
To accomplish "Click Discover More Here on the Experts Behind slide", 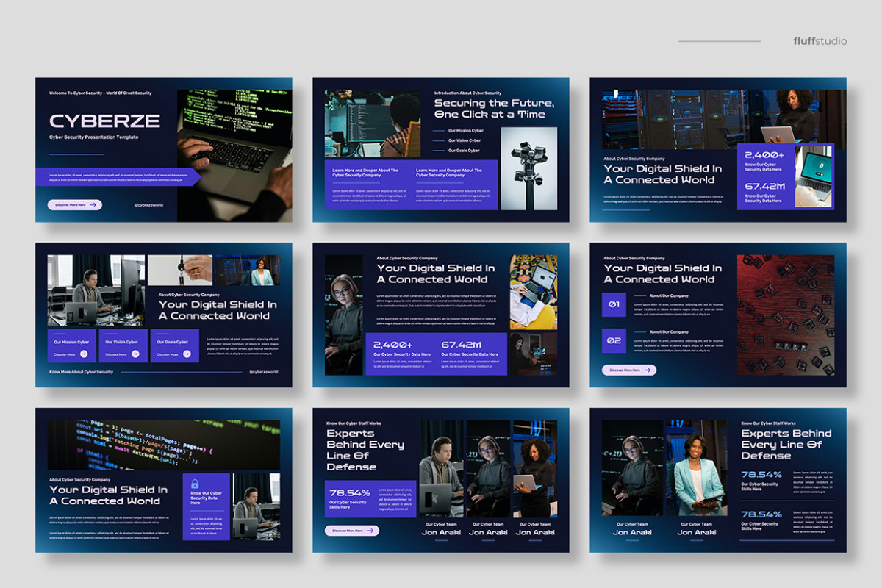I will pos(348,531).
